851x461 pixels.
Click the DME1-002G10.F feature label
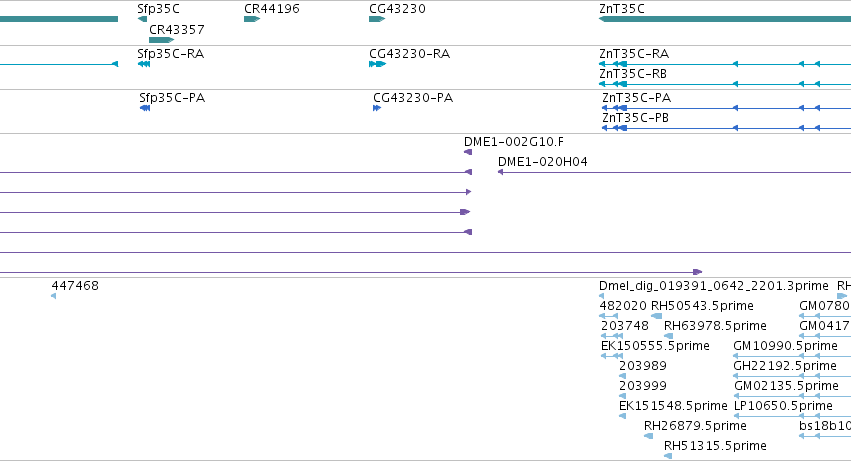(513, 142)
